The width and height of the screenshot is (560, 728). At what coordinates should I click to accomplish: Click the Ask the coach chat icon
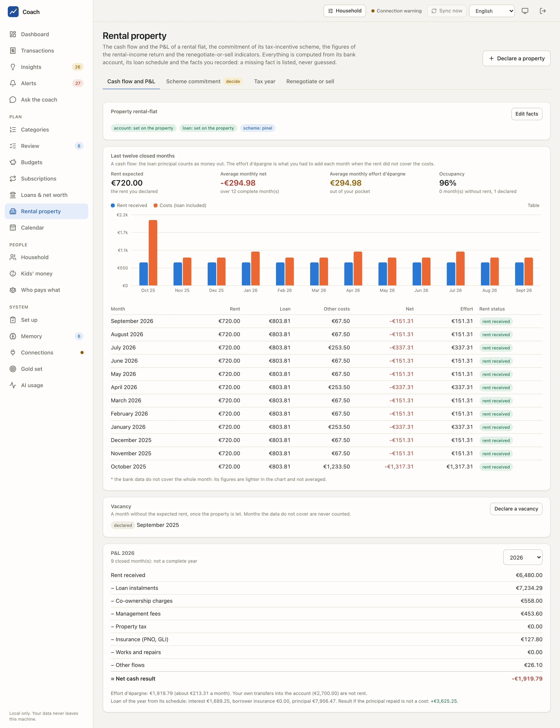(13, 100)
